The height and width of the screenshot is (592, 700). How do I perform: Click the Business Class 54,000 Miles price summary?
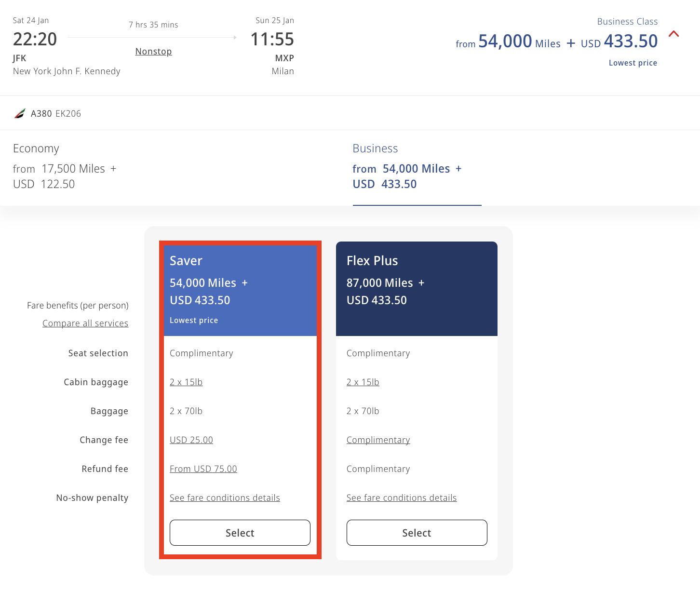pos(556,42)
